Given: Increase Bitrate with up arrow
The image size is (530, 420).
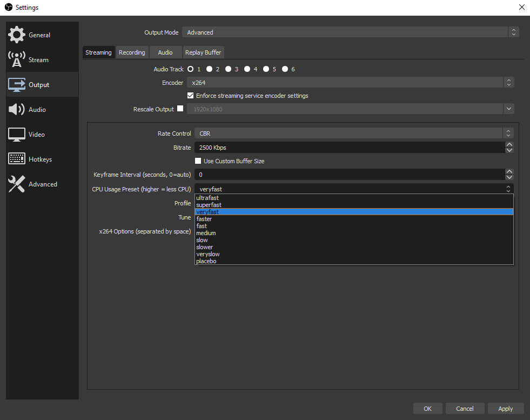Looking at the screenshot, I should 509,145.
